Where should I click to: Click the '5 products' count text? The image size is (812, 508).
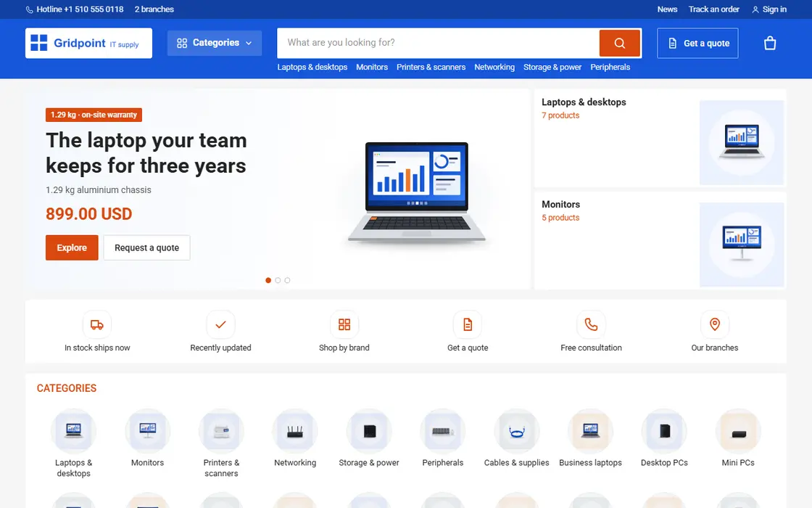click(x=560, y=218)
